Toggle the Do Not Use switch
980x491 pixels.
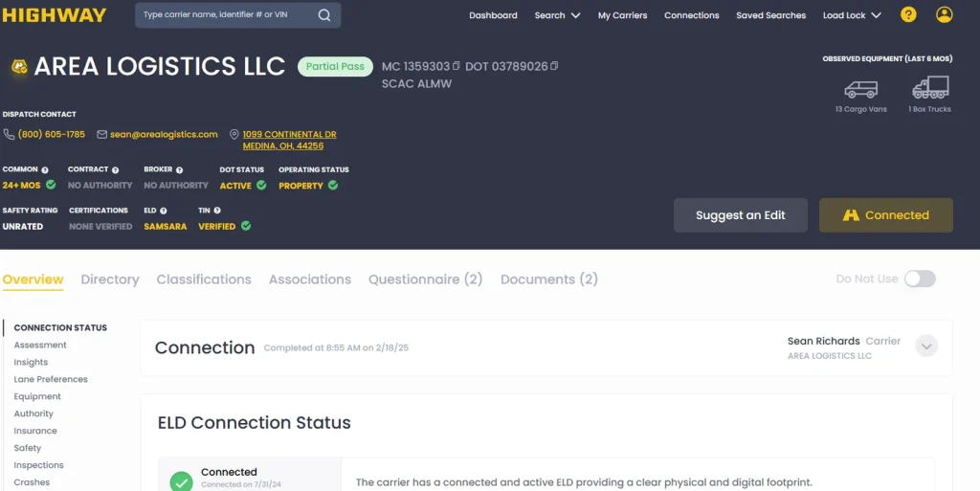tap(919, 279)
